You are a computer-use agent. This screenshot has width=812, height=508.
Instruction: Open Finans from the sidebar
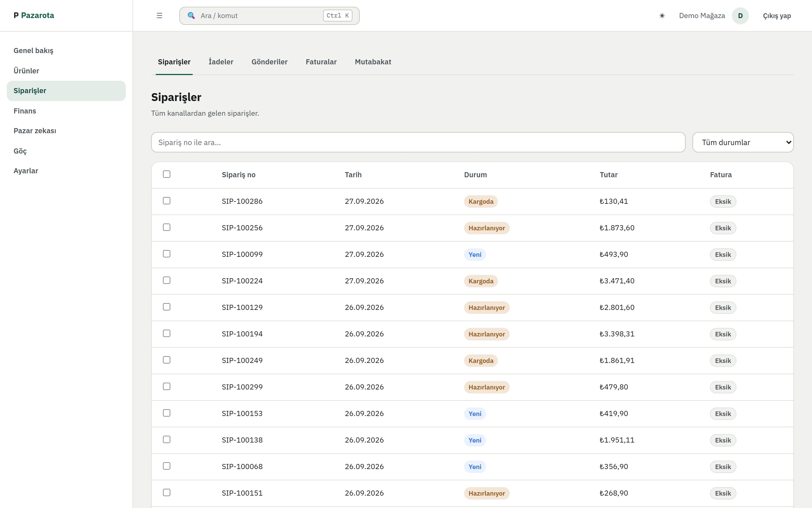click(66, 111)
